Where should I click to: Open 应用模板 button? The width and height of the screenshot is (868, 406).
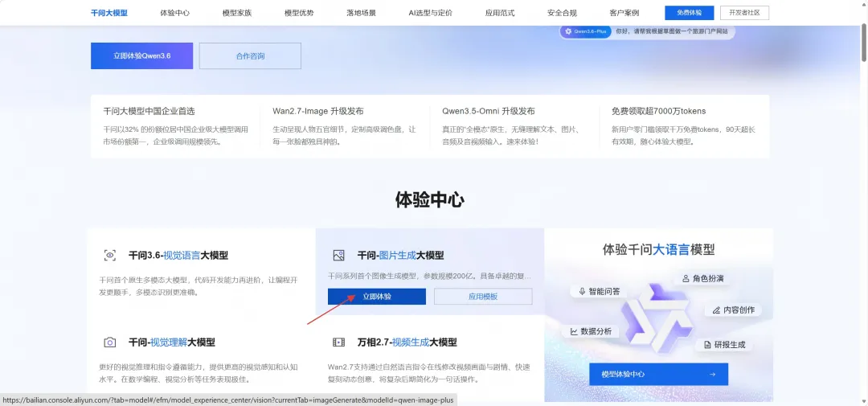(483, 297)
